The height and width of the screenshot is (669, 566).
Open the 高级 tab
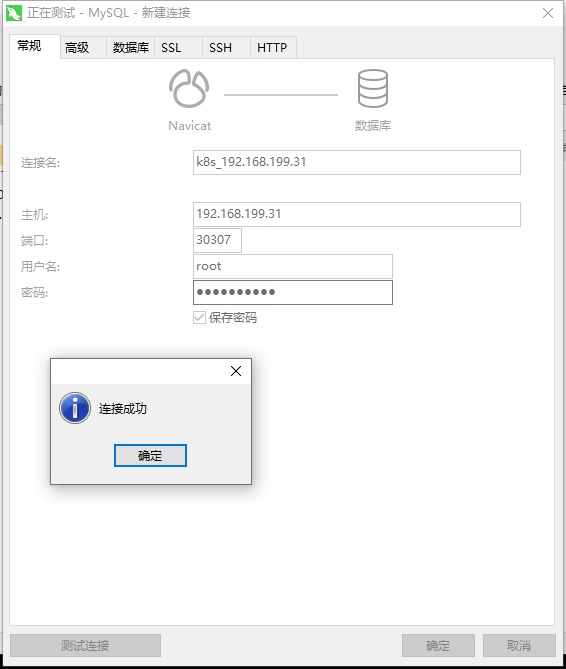[83, 47]
